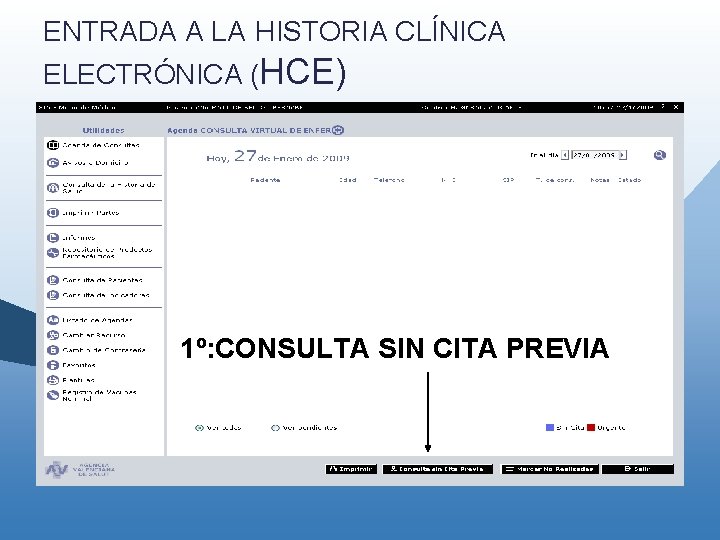Select Ver todas radio button
The image size is (720, 540).
pyautogui.click(x=199, y=428)
